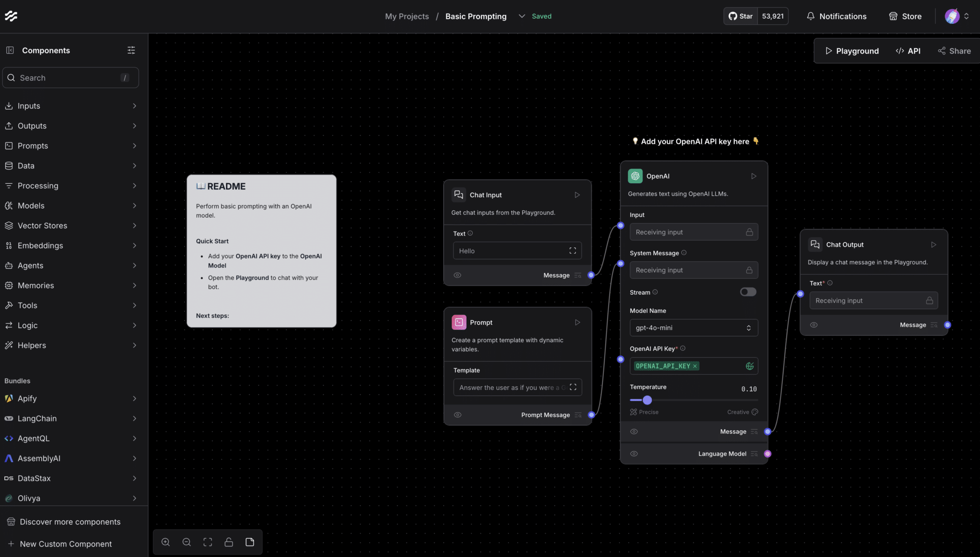Open the sidebar filter settings icon
This screenshot has height=557, width=980.
[x=131, y=50]
